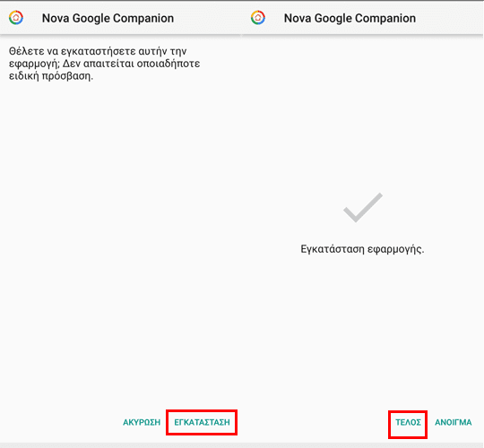Click the word 'Nova' in the right header
Image resolution: width=484 pixels, height=448 pixels.
click(298, 18)
